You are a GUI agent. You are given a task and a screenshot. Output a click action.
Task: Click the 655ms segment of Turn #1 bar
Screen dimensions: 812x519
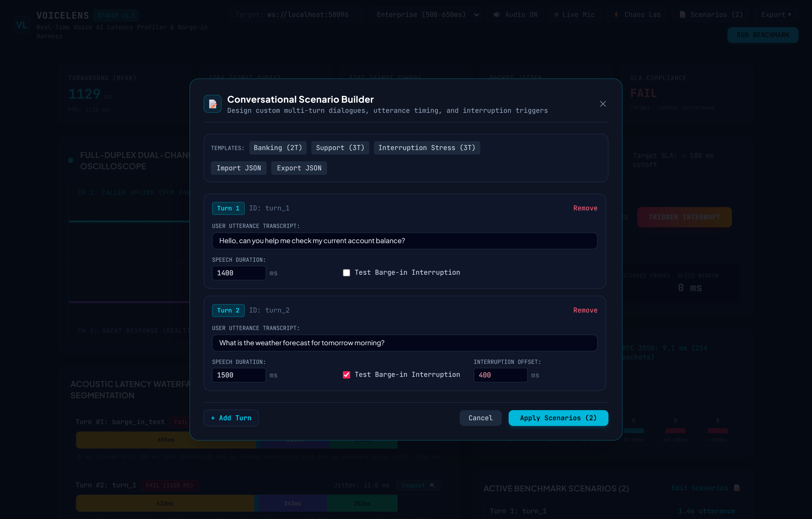coord(166,440)
